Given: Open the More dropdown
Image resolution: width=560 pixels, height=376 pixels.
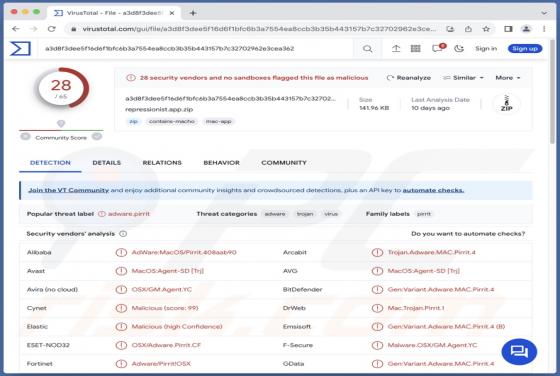Looking at the screenshot, I should [508, 77].
